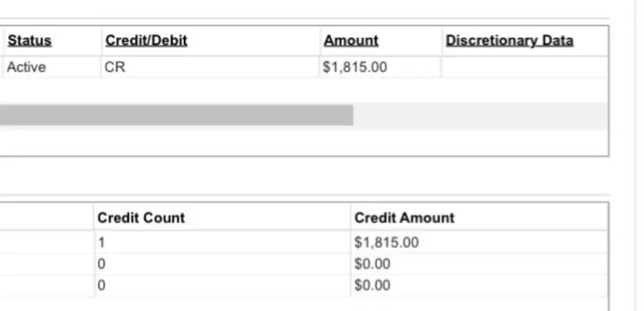Click the empty Discretionary Data cell

point(524,68)
